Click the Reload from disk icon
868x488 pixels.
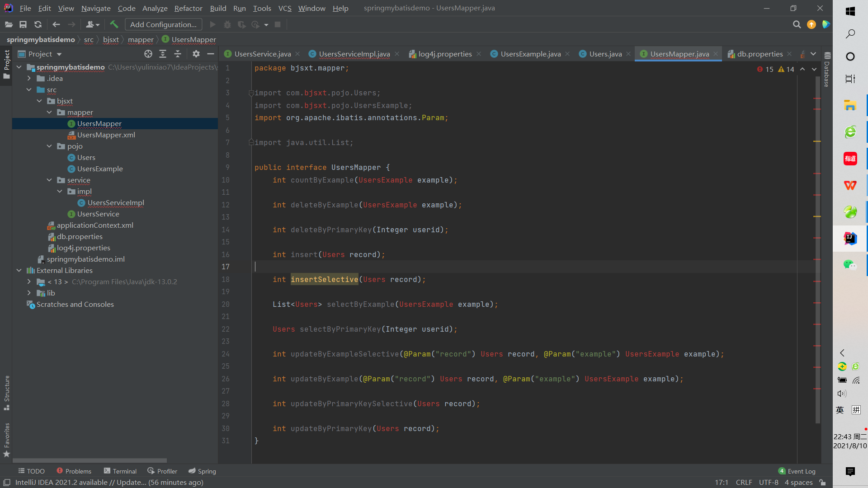(x=38, y=24)
